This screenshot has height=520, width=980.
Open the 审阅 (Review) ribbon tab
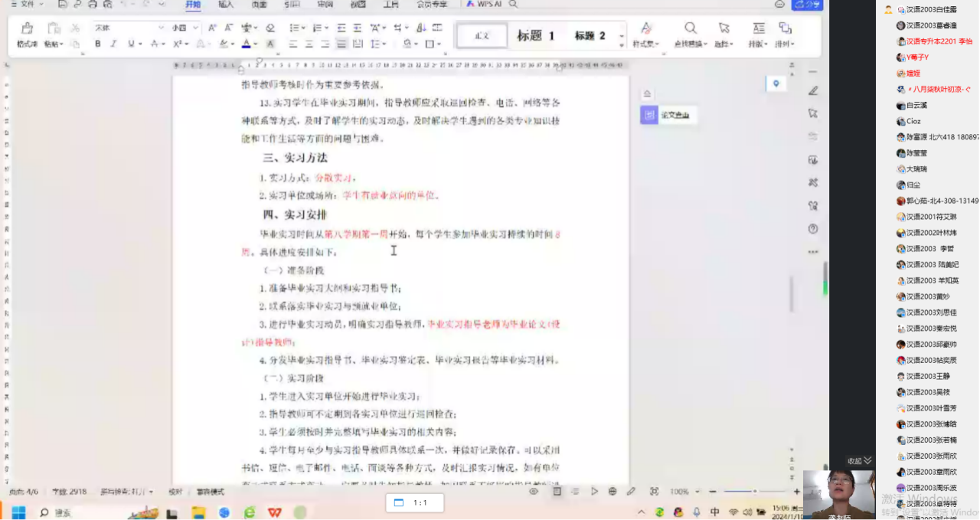coord(325,5)
